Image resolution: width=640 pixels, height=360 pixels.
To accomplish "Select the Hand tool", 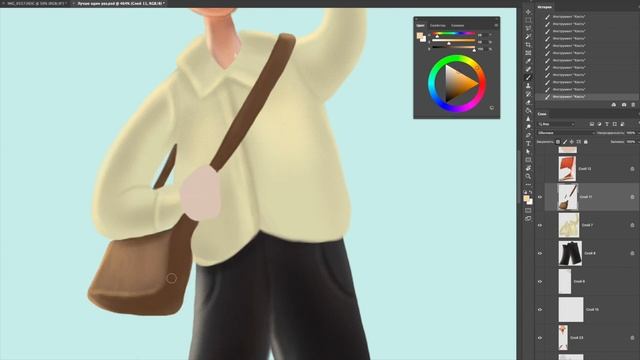I will 528,168.
